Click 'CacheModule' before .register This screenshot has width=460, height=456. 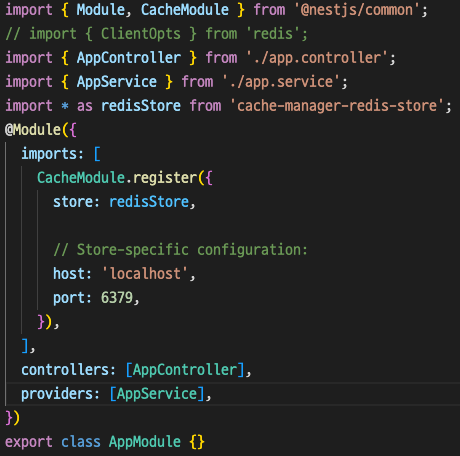(81, 178)
